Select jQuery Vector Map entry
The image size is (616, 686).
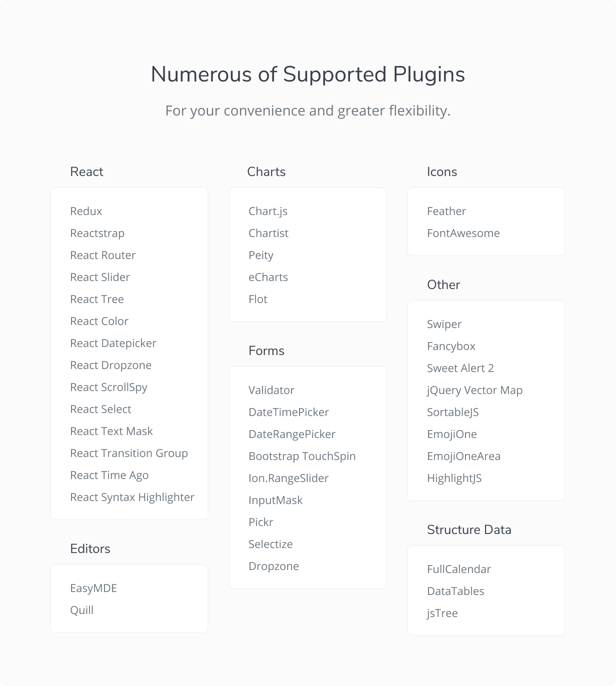click(474, 390)
